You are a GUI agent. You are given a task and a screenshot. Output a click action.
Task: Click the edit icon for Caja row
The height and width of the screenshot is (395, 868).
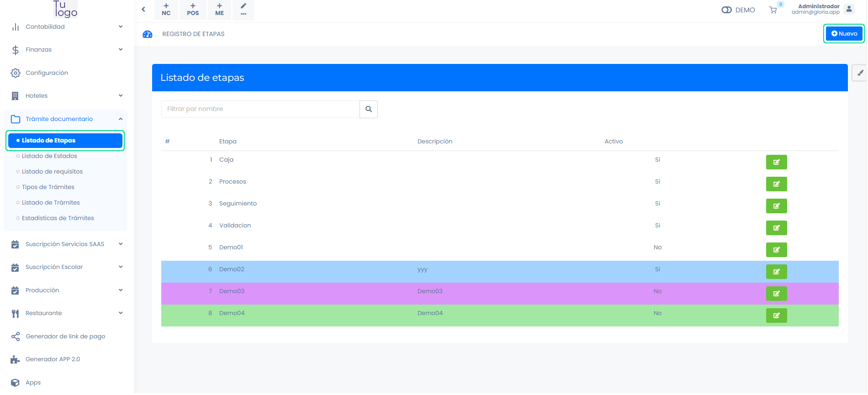[x=776, y=162]
